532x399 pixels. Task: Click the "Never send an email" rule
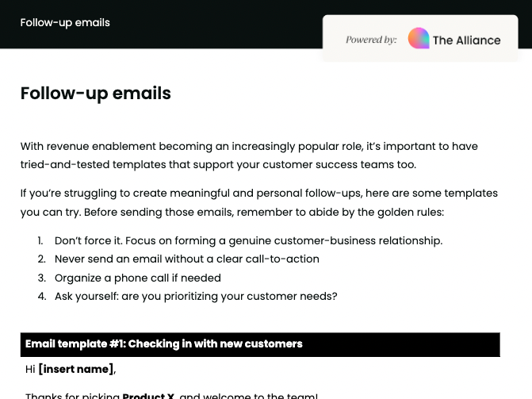coord(186,259)
